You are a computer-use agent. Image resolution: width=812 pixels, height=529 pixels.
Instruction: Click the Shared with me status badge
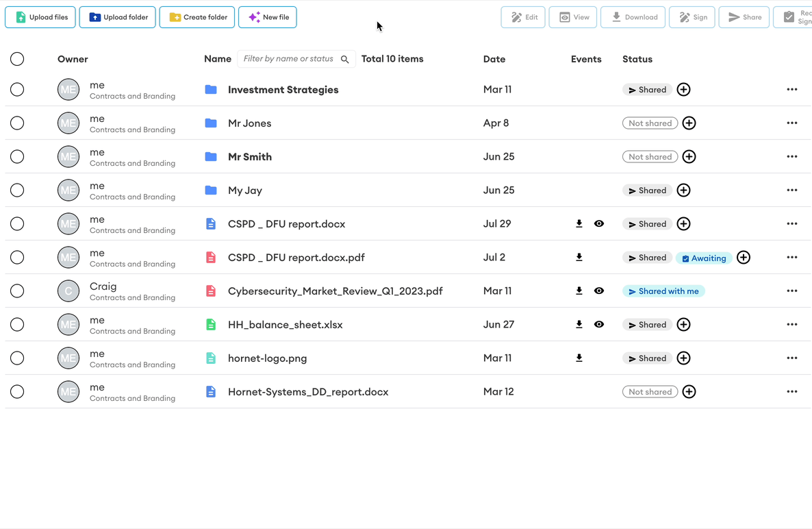tap(663, 291)
